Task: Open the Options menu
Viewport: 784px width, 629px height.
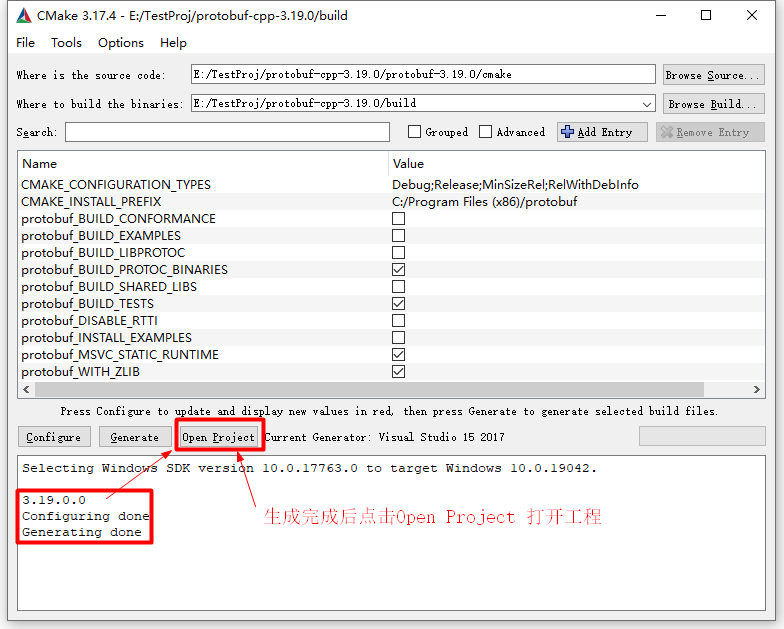Action: click(120, 43)
